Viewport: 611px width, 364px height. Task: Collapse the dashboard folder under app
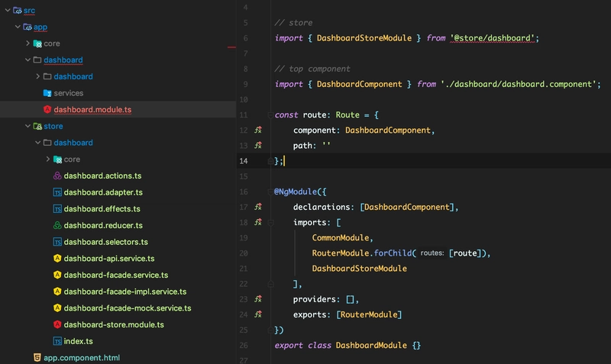pyautogui.click(x=27, y=60)
